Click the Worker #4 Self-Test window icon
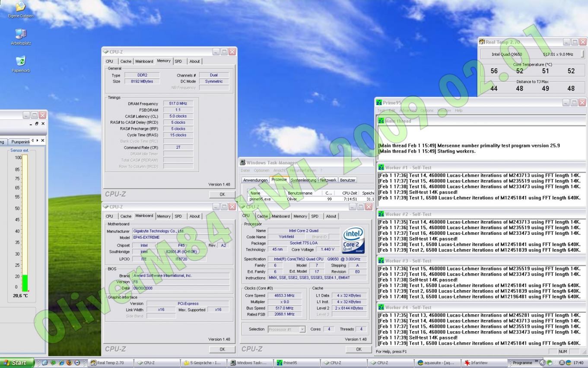The width and height of the screenshot is (588, 368). click(x=381, y=307)
